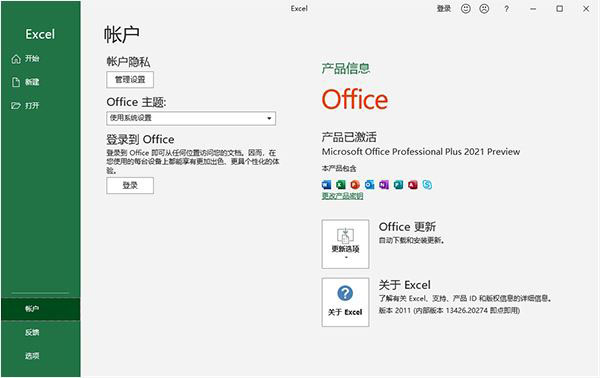Click the Word app icon
The width and height of the screenshot is (600, 378).
(326, 185)
